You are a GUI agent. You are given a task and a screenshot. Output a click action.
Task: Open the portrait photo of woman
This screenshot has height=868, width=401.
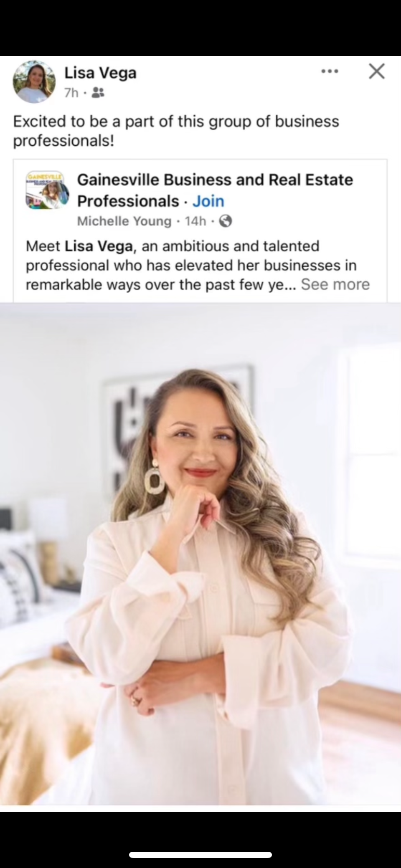[200, 554]
